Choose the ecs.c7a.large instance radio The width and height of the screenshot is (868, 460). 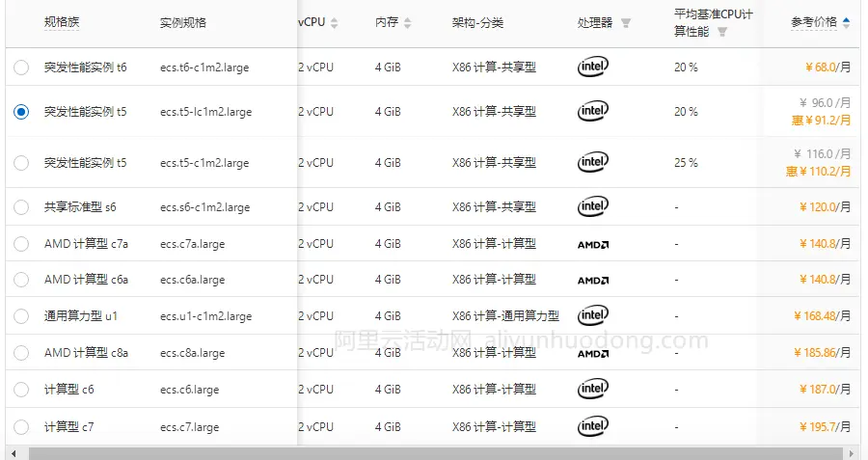pos(21,244)
